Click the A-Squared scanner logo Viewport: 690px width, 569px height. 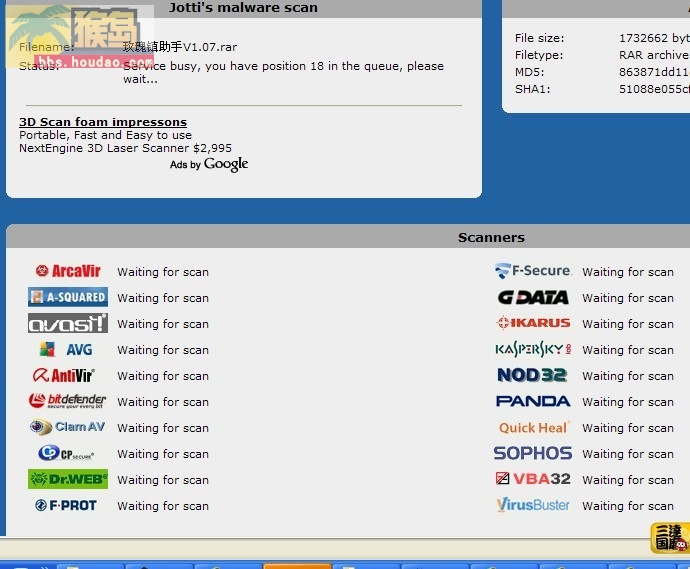[68, 297]
